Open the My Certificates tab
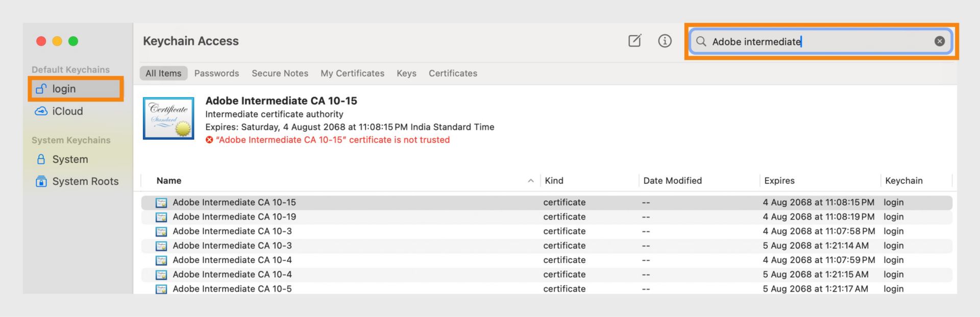 [352, 74]
